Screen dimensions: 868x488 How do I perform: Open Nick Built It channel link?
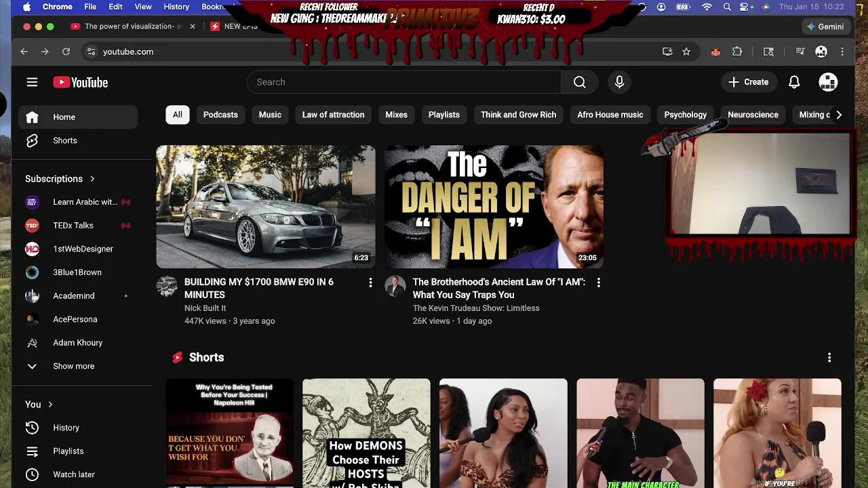205,308
